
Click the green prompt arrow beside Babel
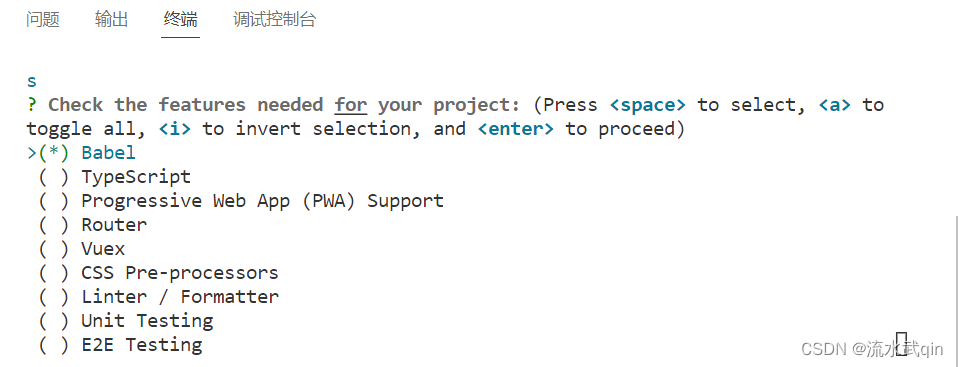click(32, 153)
